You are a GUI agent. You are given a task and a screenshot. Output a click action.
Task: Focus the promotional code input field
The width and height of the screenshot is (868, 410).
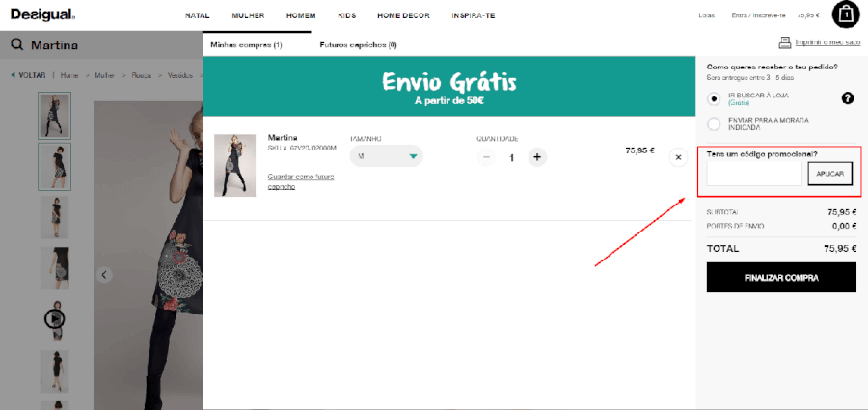(x=754, y=174)
